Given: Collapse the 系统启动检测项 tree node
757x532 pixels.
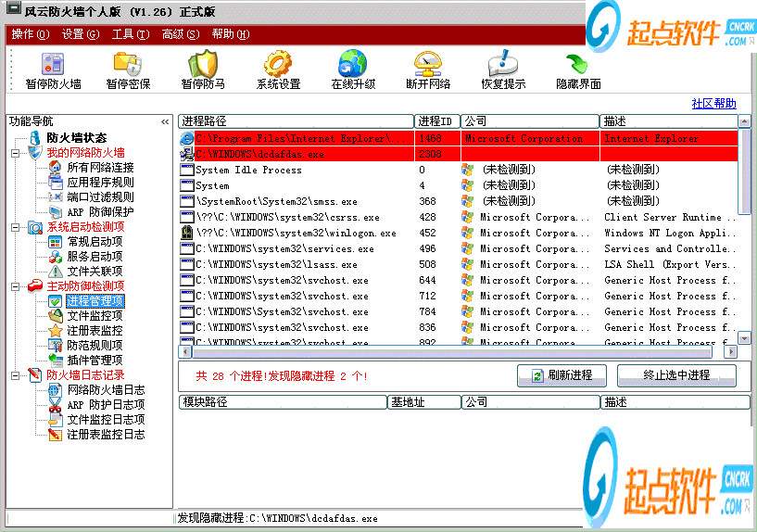Looking at the screenshot, I should (x=16, y=227).
